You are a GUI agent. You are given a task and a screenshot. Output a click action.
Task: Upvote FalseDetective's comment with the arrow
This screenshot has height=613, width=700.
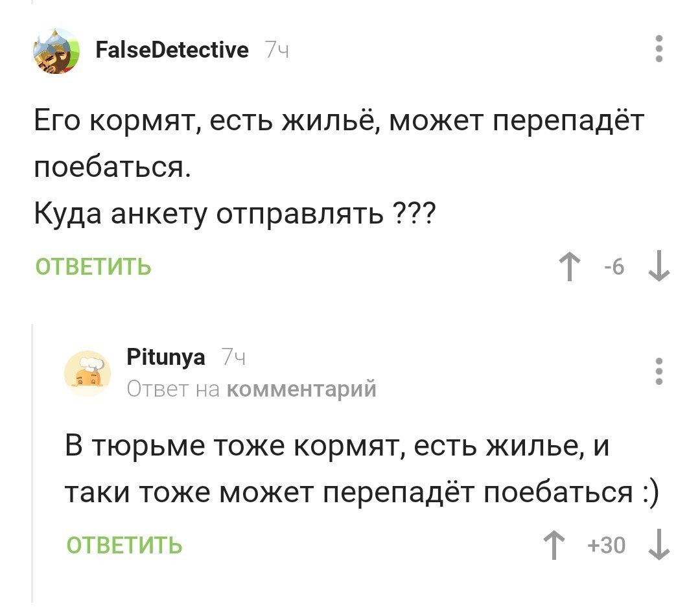point(569,266)
